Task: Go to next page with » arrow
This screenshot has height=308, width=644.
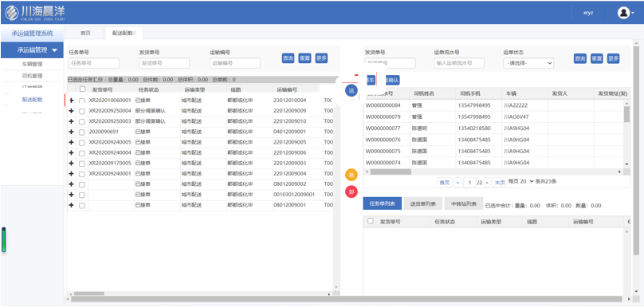Action: (487, 182)
